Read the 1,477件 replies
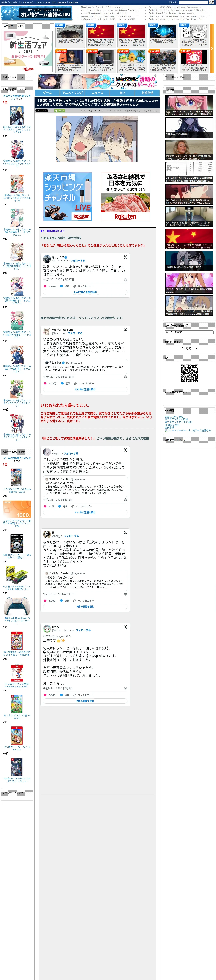The image size is (216, 980). tap(85, 292)
